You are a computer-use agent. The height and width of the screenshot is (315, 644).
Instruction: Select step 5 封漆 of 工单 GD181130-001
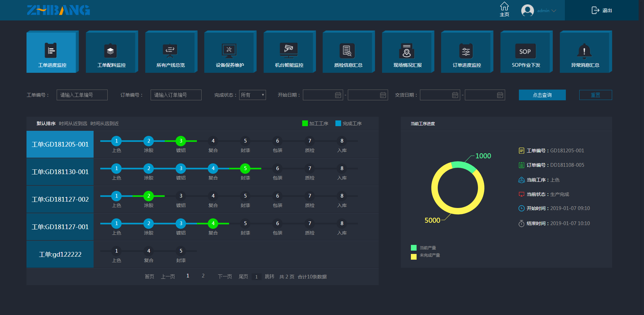(245, 168)
